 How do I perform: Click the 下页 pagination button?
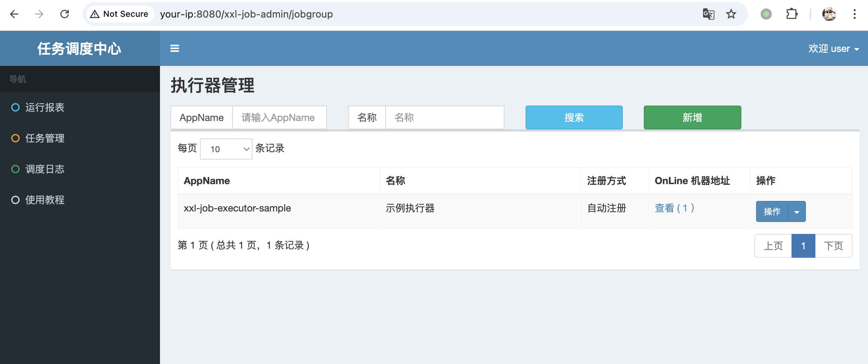click(x=833, y=246)
